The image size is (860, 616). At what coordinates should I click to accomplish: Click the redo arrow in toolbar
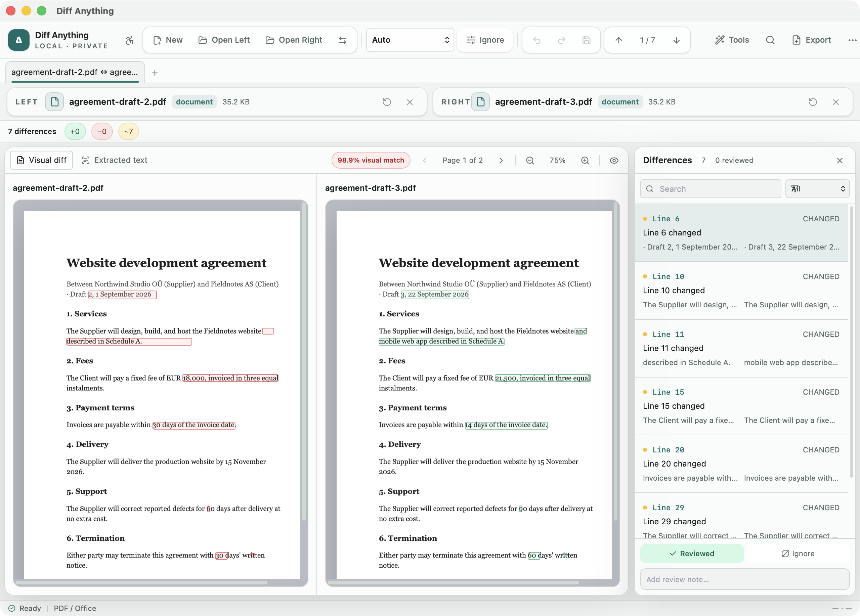(x=562, y=40)
